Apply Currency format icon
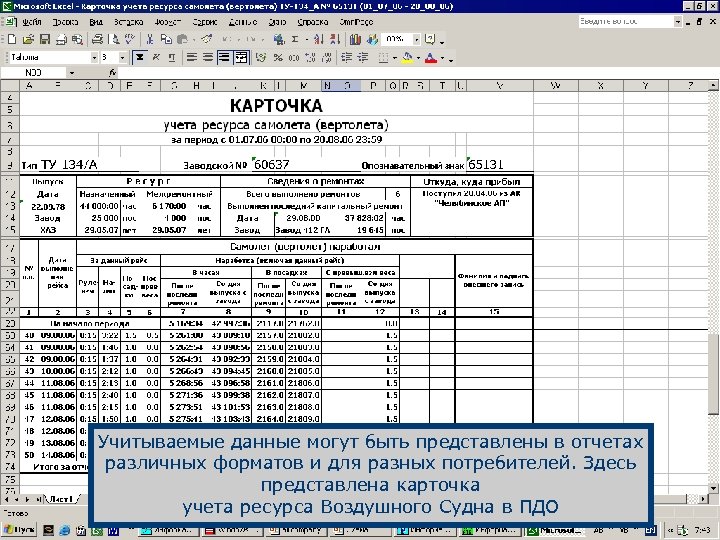The width and height of the screenshot is (720, 540). coord(261,58)
